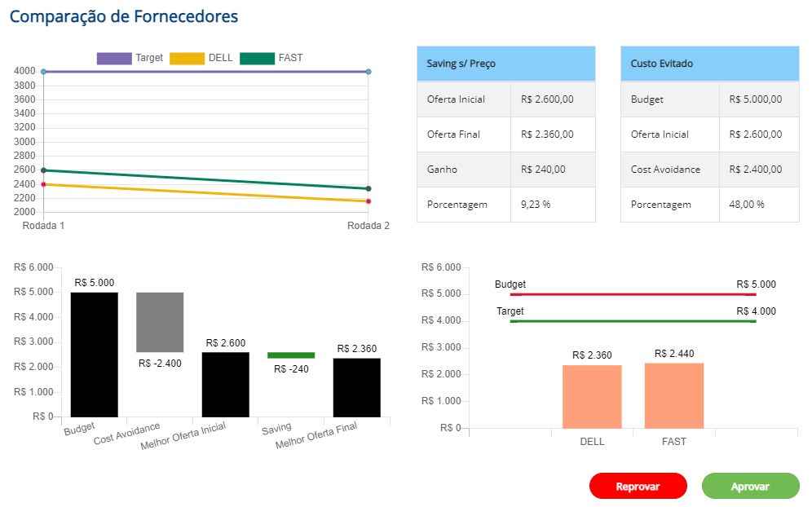Image resolution: width=812 pixels, height=507 pixels.
Task: Click the 'R$ 2.440' label above FAST bar
Action: point(674,354)
